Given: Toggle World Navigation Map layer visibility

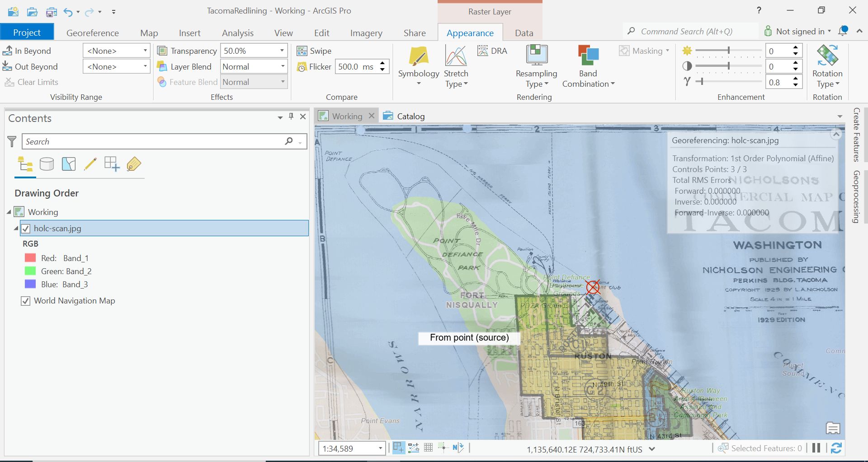Looking at the screenshot, I should click(x=26, y=301).
